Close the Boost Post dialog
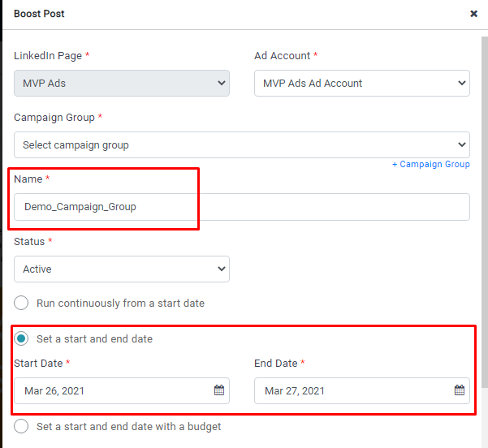Screen dimensions: 488x448 [x=473, y=14]
